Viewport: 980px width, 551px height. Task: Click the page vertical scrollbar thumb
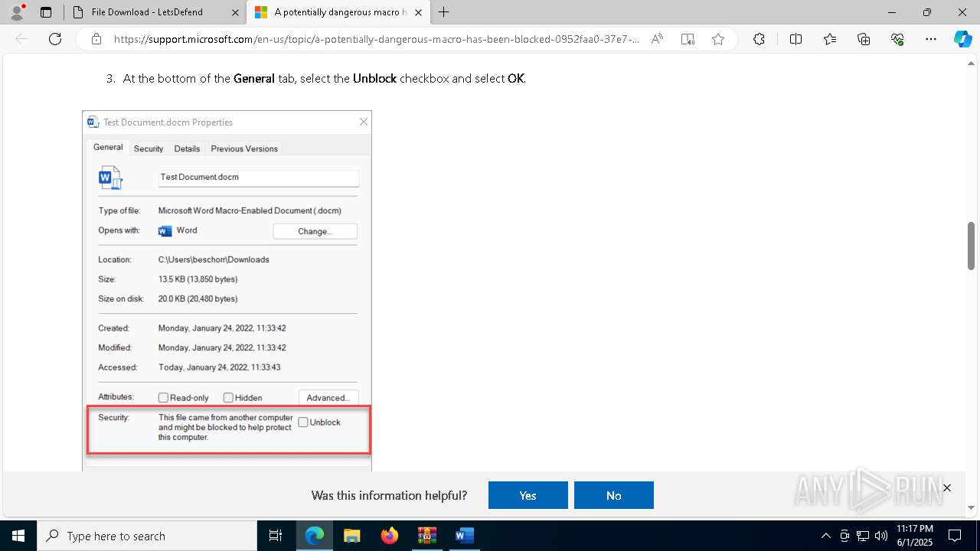pyautogui.click(x=972, y=246)
